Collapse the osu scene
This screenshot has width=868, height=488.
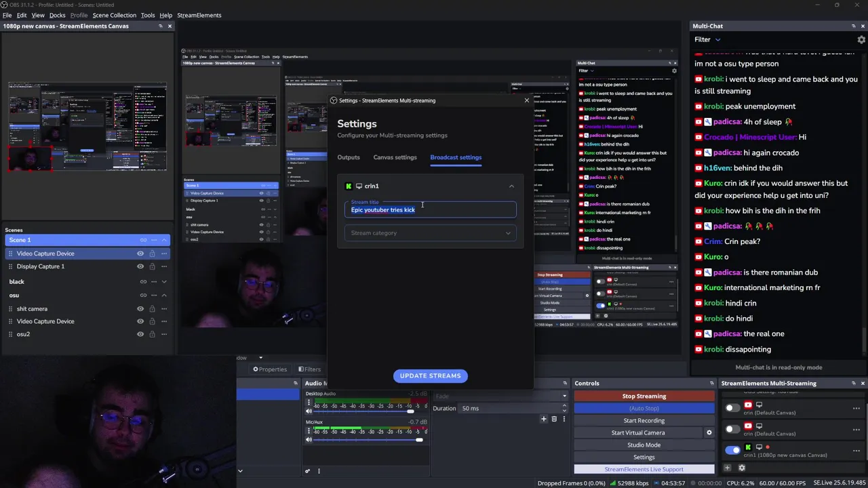tap(164, 296)
